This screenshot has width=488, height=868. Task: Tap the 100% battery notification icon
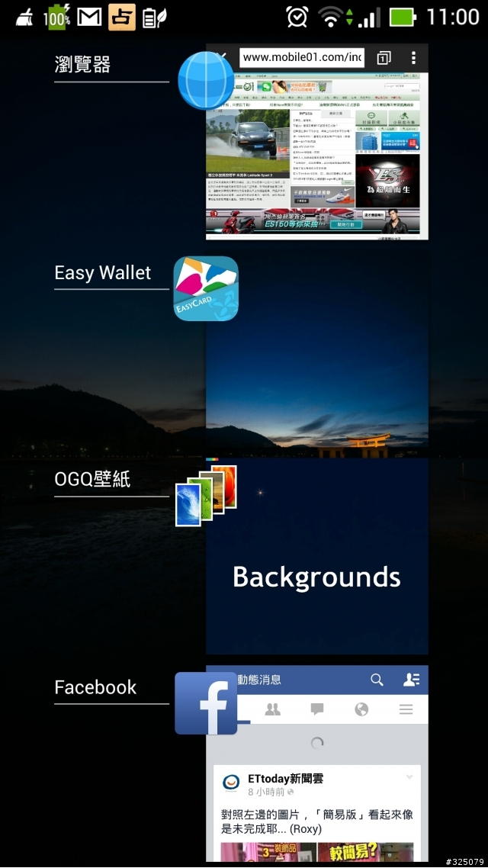click(x=57, y=17)
